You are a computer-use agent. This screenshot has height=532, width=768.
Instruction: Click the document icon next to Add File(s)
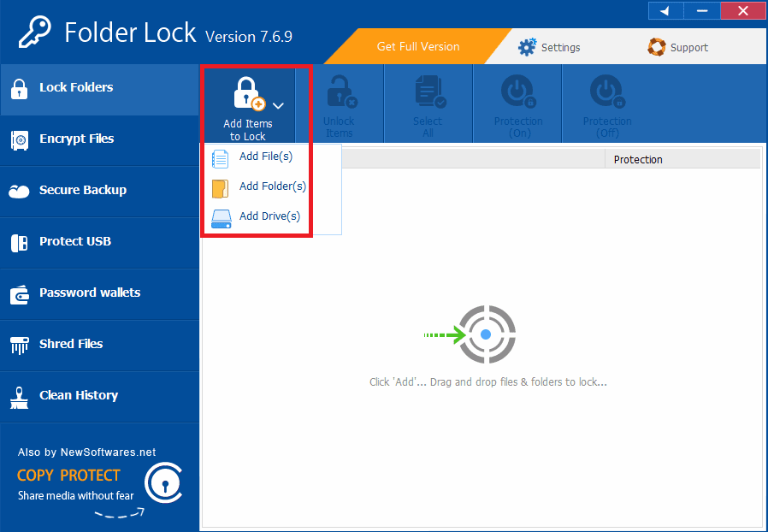click(x=220, y=159)
